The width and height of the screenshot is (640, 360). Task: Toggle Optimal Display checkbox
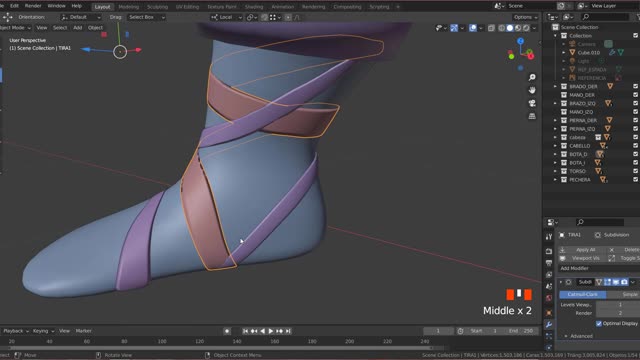pos(599,323)
